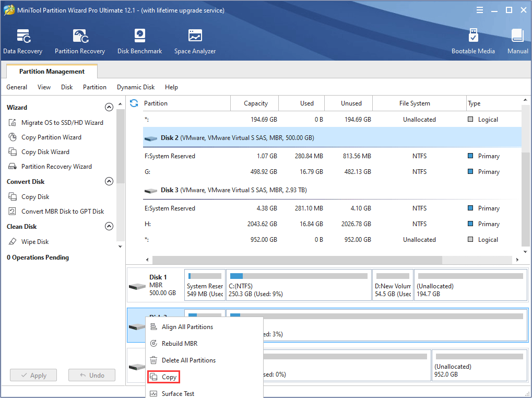Click the horizontal scrollbar of partition list
Viewport: 532px width, 398px height.
click(298, 260)
